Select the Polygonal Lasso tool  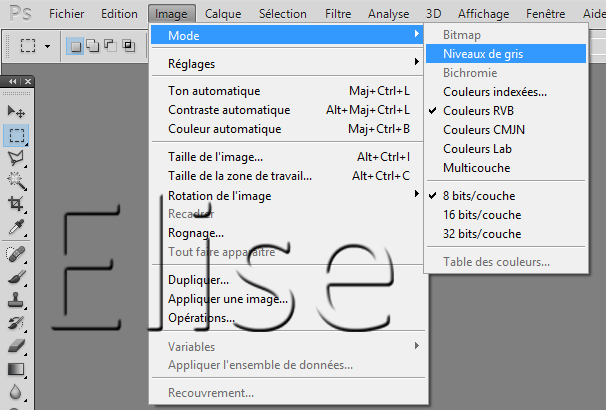coord(16,157)
